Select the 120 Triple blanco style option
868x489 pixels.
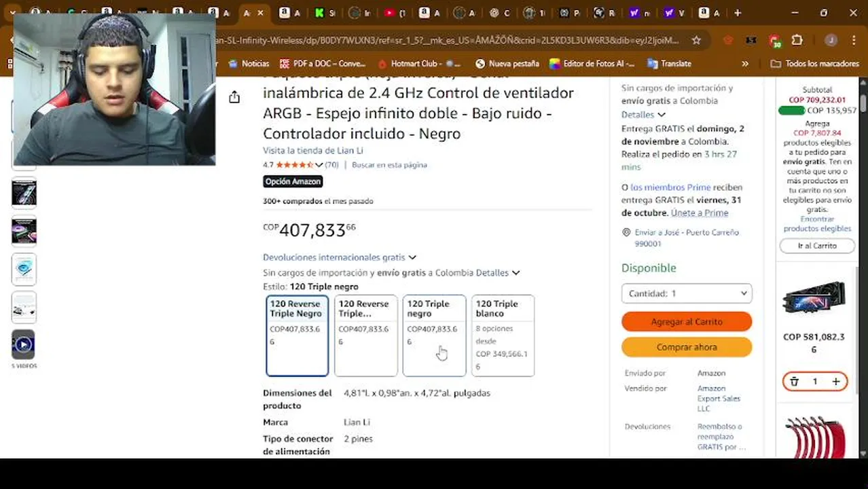pos(503,336)
